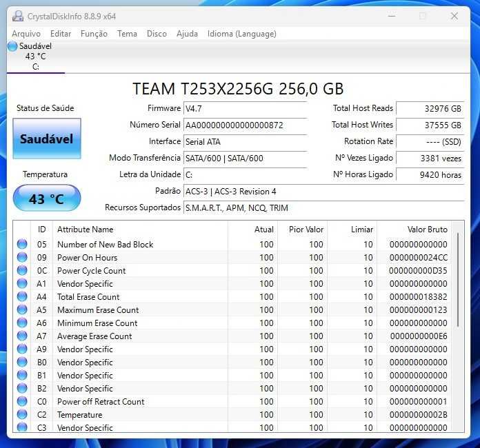Click the Attribute Name column header

coord(140,230)
